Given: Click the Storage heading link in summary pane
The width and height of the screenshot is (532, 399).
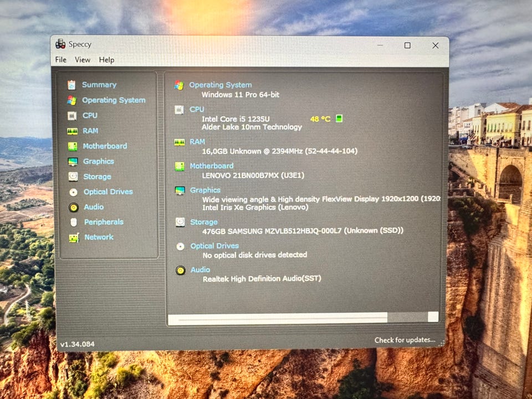Looking at the screenshot, I should (x=204, y=222).
